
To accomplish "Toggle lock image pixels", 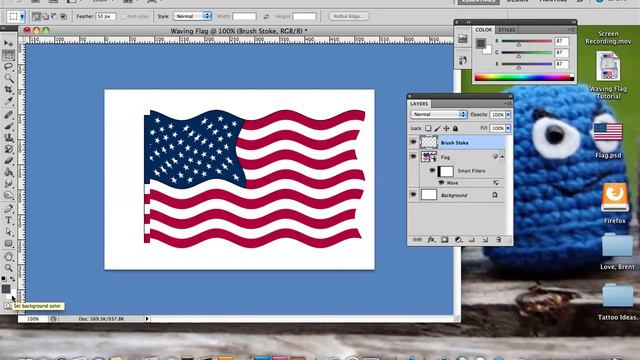I will coord(437,128).
